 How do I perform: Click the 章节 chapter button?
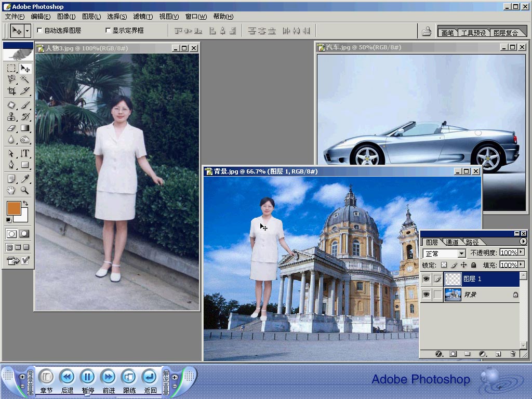pos(46,377)
